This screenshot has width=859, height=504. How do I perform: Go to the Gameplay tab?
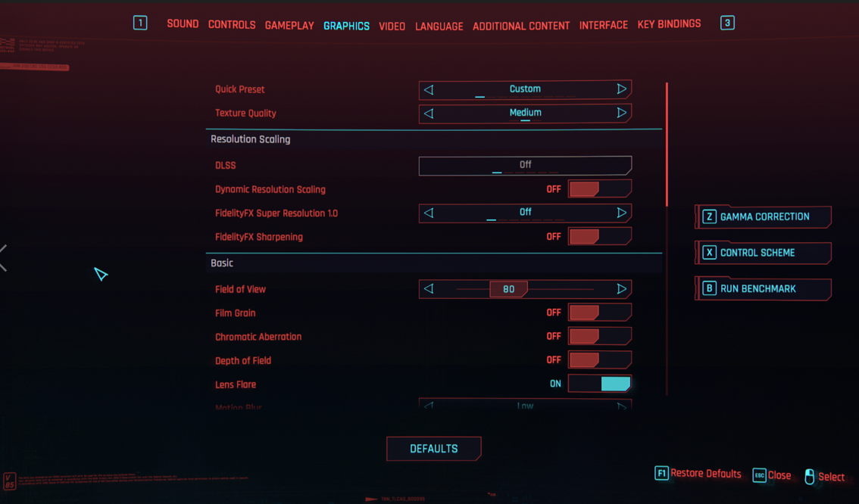click(x=289, y=25)
